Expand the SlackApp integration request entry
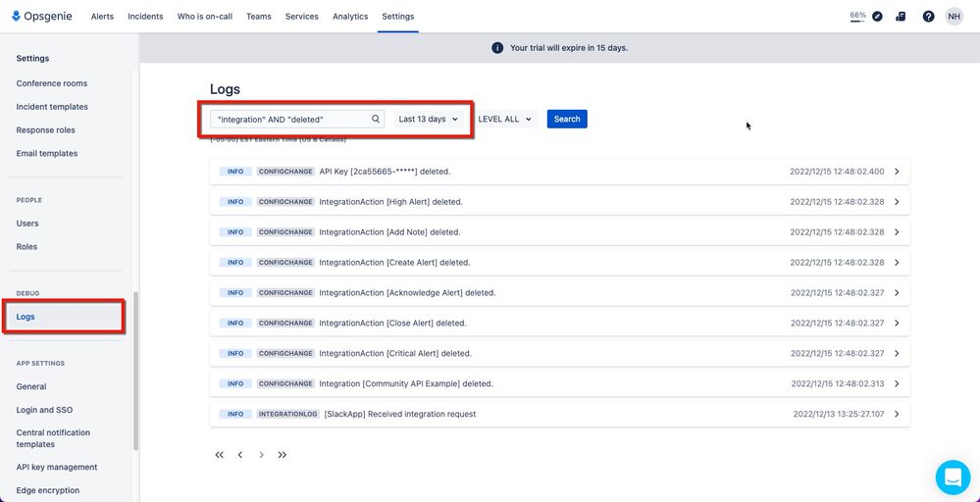Viewport: 980px width, 502px height. [897, 414]
